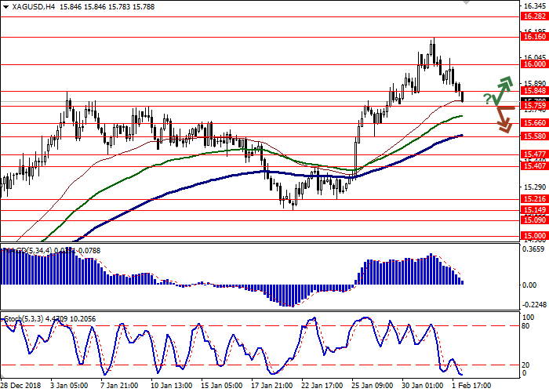Click the green question mark symbol
This screenshot has height=392, width=549.
[x=487, y=99]
